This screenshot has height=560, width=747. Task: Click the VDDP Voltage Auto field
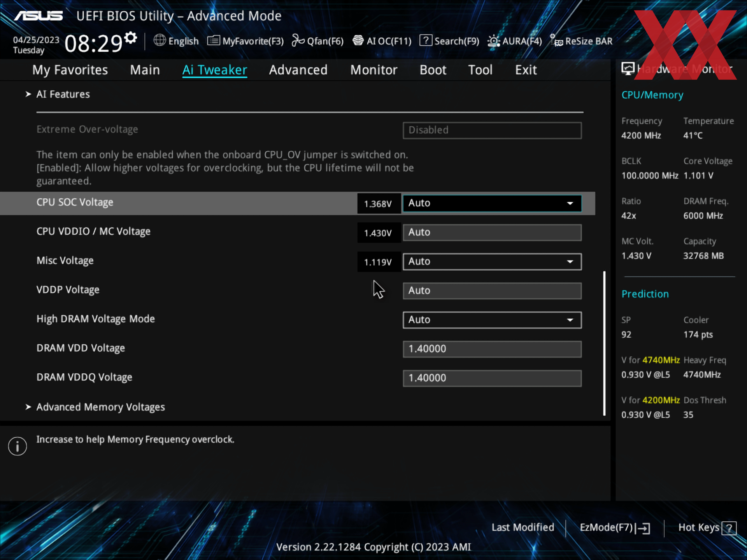pyautogui.click(x=492, y=291)
